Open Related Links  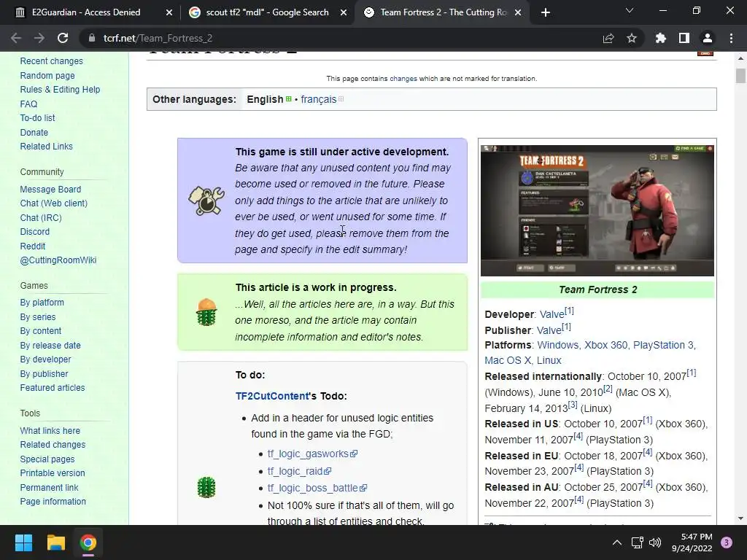pos(46,146)
